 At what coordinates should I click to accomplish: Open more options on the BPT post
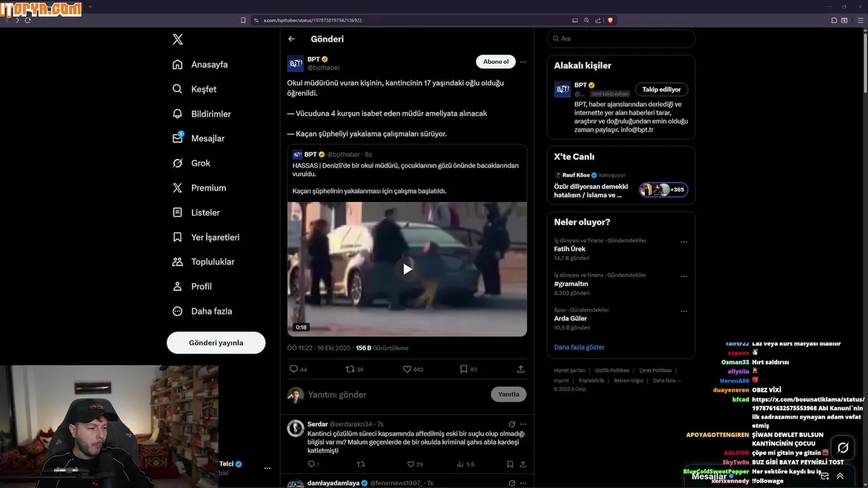523,62
